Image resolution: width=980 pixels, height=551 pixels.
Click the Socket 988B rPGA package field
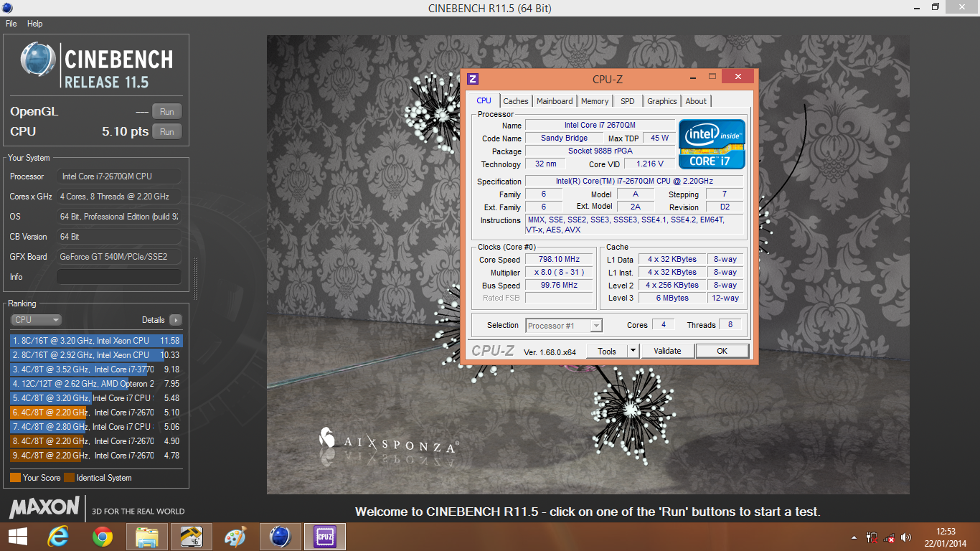[600, 151]
